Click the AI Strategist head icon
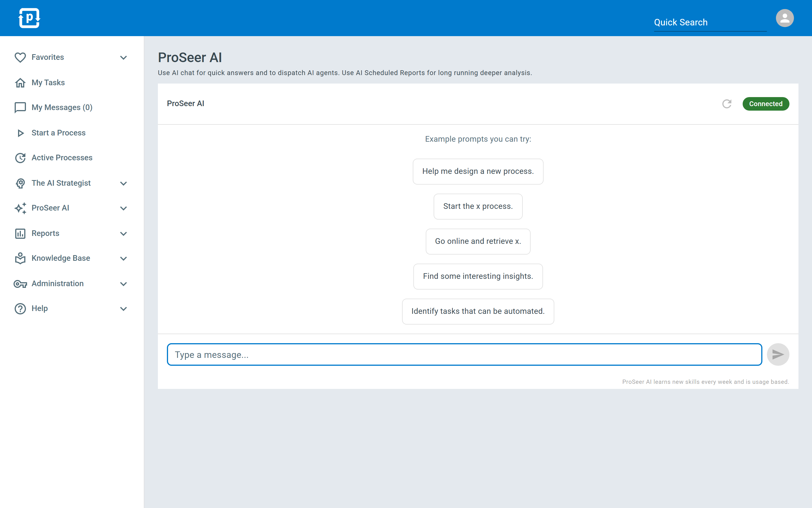Screen dimensions: 812x508 coord(20,183)
